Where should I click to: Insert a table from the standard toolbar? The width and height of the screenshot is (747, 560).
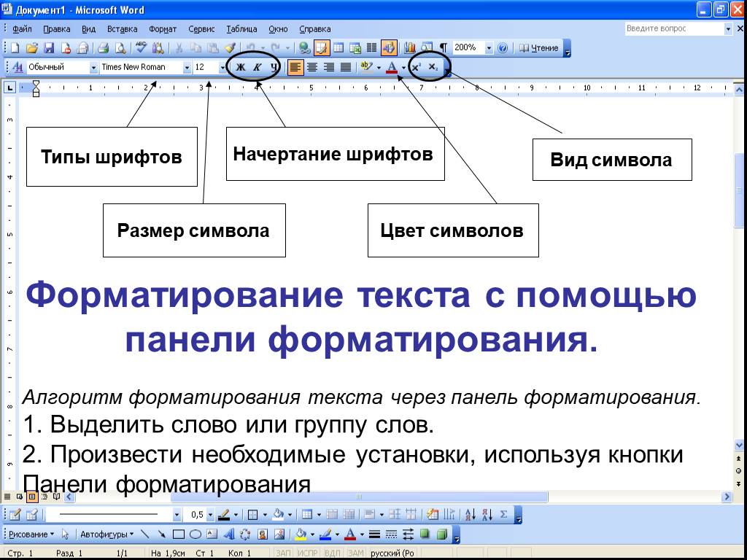pos(338,47)
